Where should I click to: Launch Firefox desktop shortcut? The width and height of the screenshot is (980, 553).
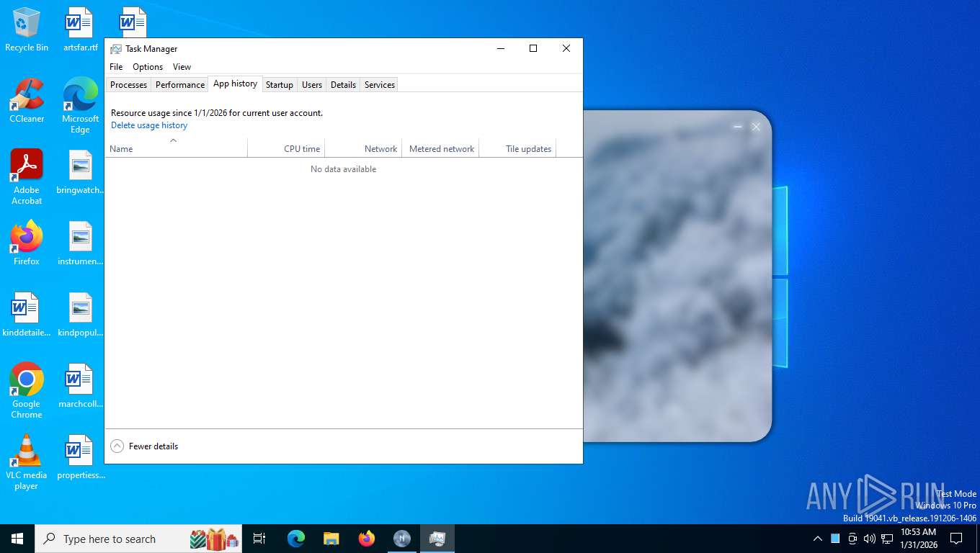(27, 243)
